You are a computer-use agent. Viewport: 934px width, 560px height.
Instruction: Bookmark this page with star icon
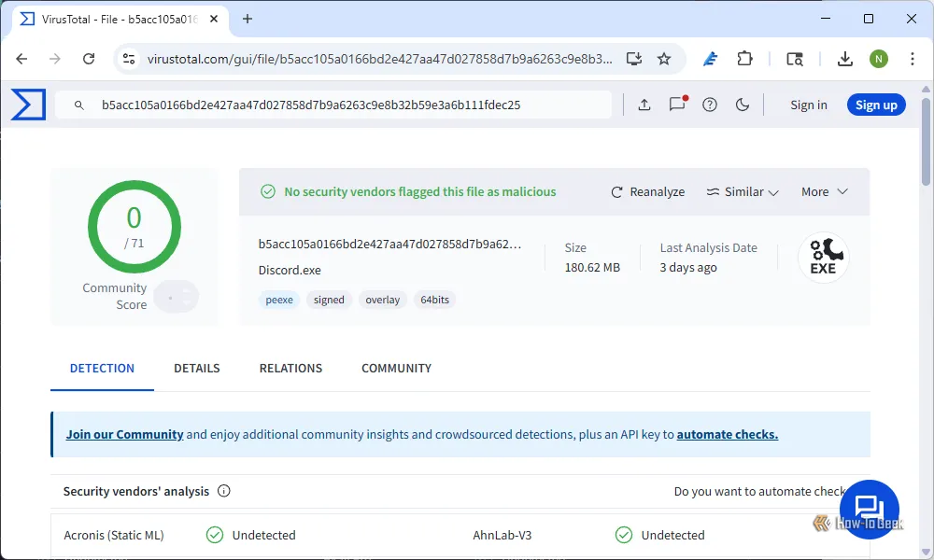point(664,59)
